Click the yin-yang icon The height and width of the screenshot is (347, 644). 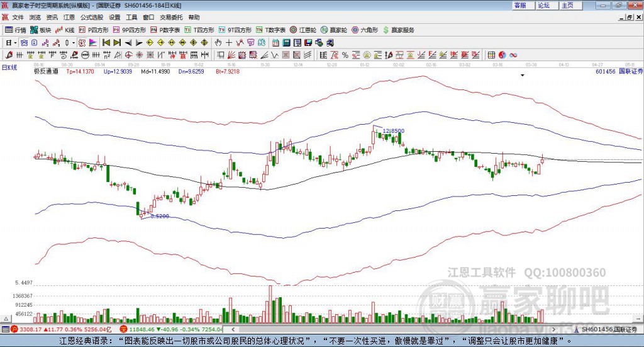[502, 55]
